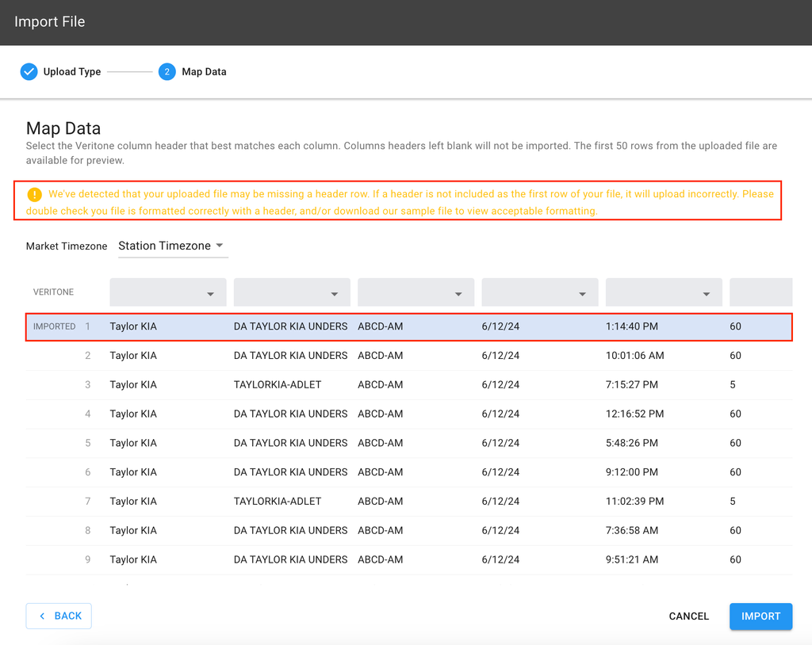Click the yellow warning exclamation icon
Image resolution: width=812 pixels, height=645 pixels.
click(34, 194)
